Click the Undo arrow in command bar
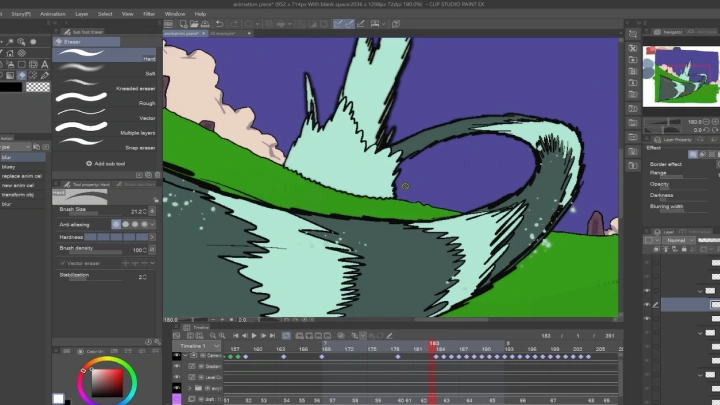720x405 pixels. (219, 24)
